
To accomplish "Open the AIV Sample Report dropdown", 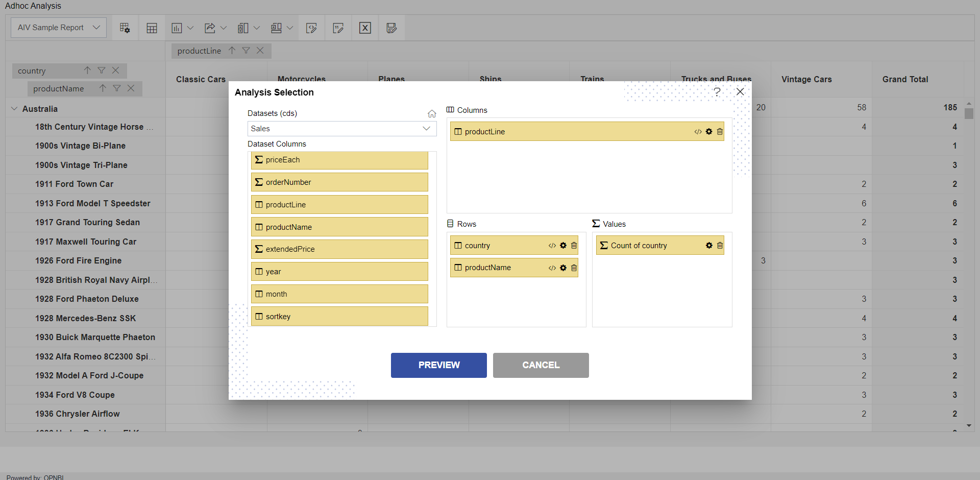I will pos(59,28).
